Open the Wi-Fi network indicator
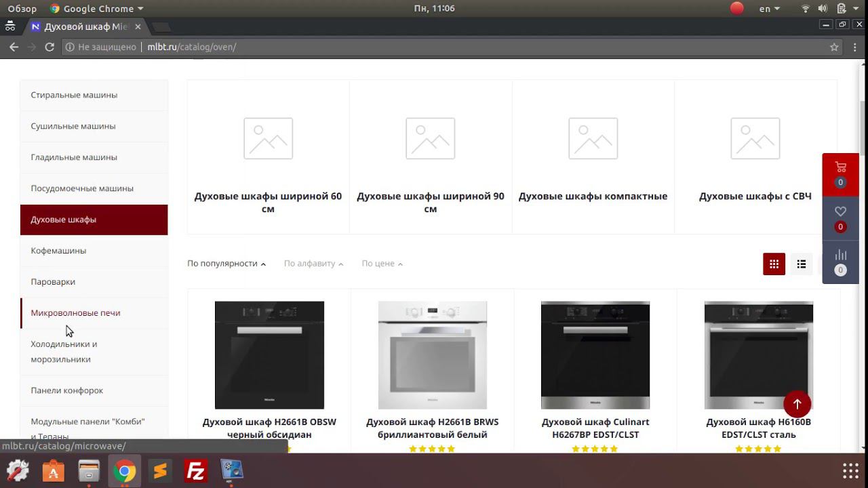Image resolution: width=868 pixels, height=488 pixels. click(x=806, y=9)
